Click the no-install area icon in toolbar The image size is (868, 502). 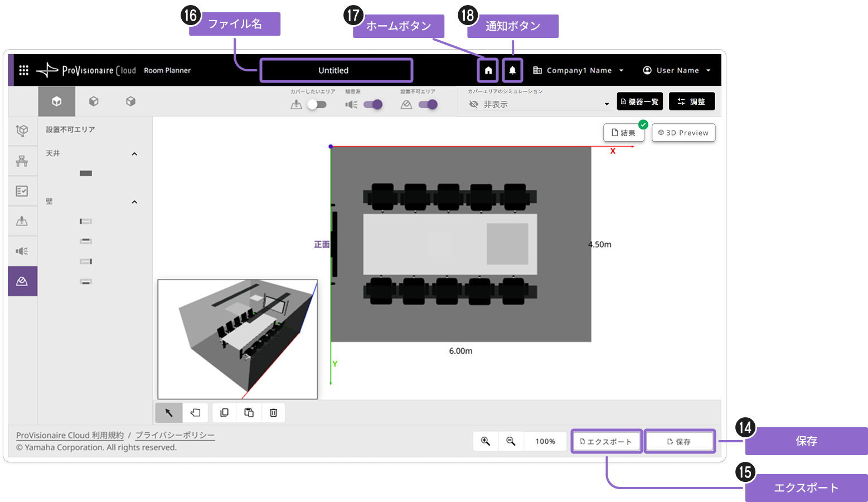click(406, 104)
